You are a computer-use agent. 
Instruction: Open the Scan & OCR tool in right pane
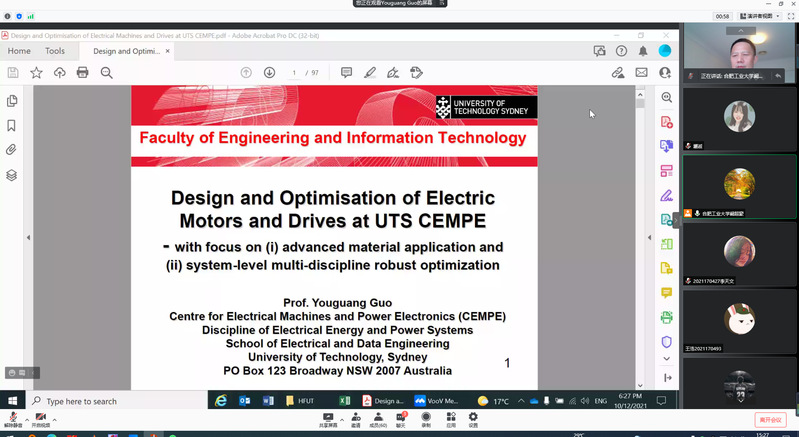667,317
